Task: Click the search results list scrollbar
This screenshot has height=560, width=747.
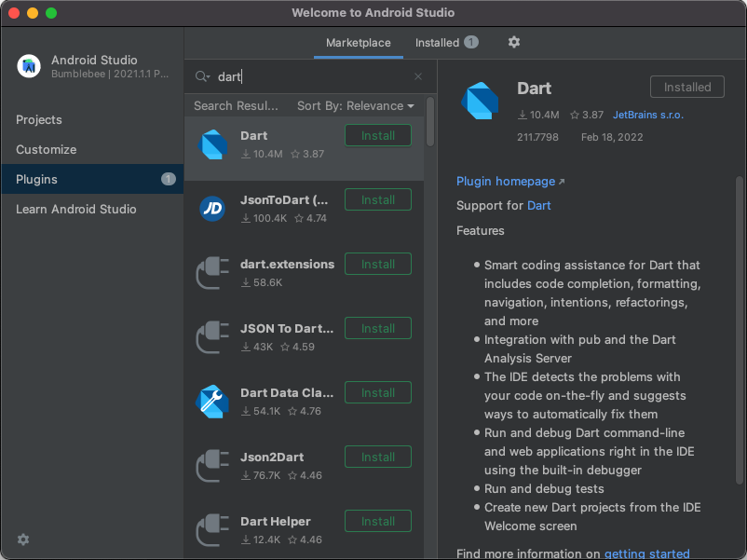Action: pos(430,122)
